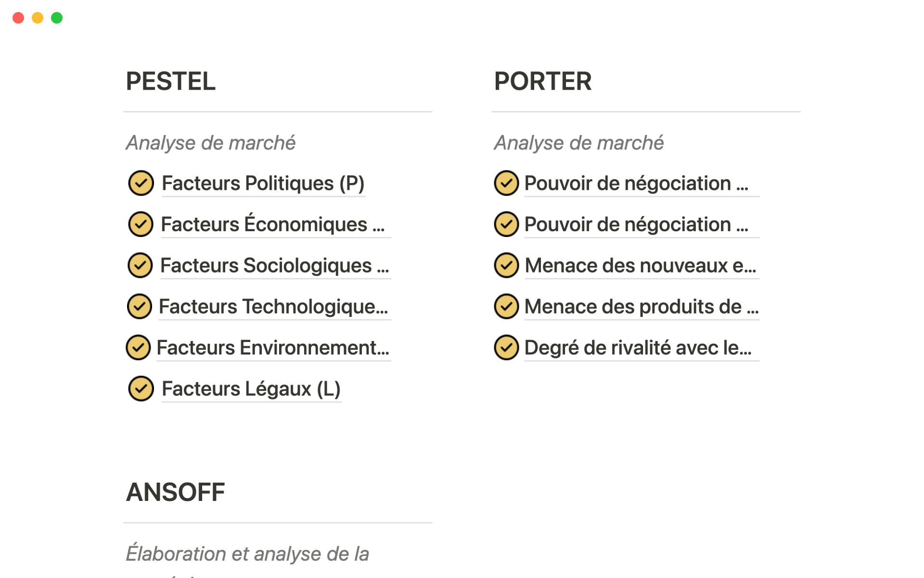Click the checkmark icon beside Facteurs Technologiques
The height and width of the screenshot is (578, 924).
click(140, 306)
